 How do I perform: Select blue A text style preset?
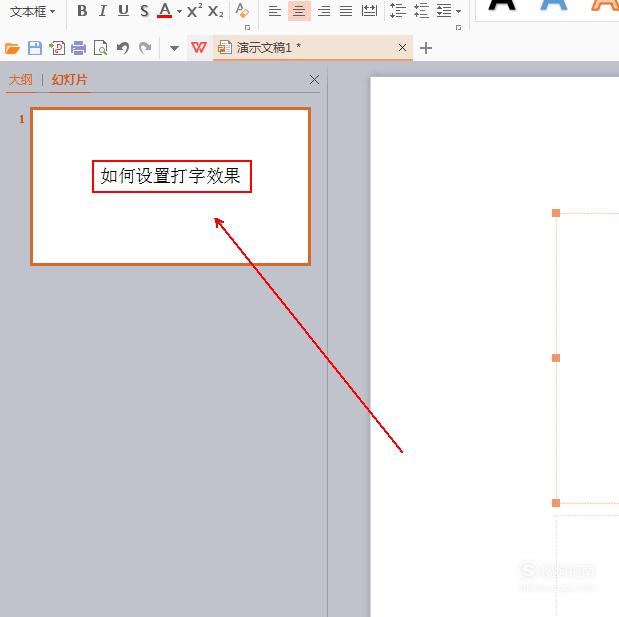coord(554,5)
